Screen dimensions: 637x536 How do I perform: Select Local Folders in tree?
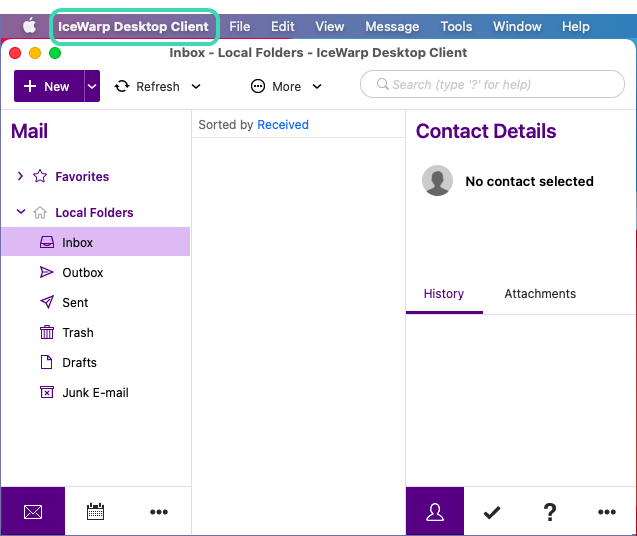pos(94,213)
